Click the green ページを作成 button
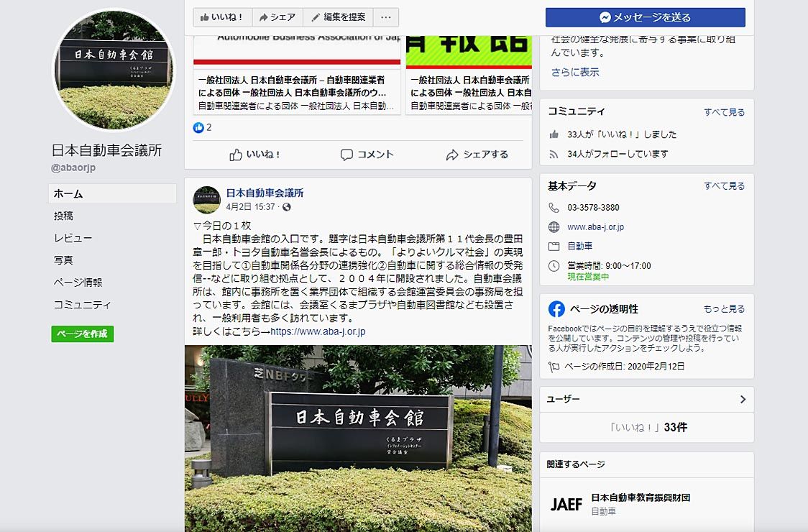Screen dimensions: 808x532 pyautogui.click(x=83, y=334)
